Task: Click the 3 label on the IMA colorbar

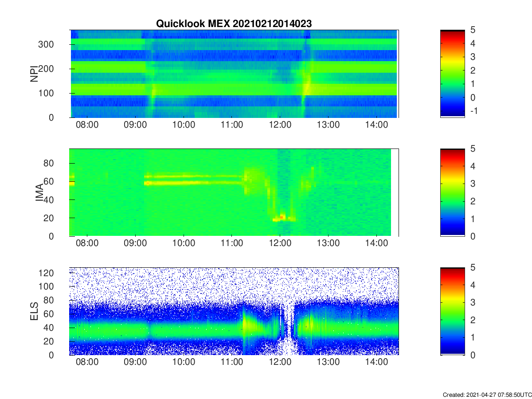Action: pyautogui.click(x=473, y=184)
